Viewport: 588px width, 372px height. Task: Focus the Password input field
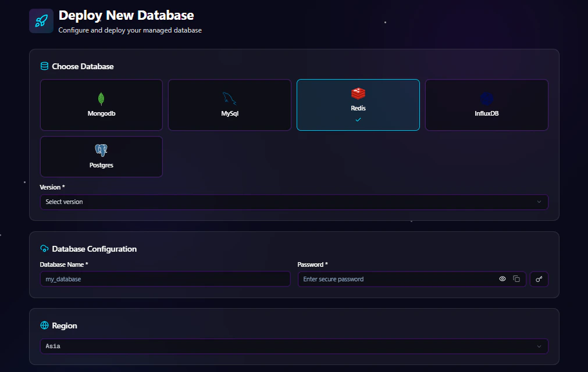[412, 279]
